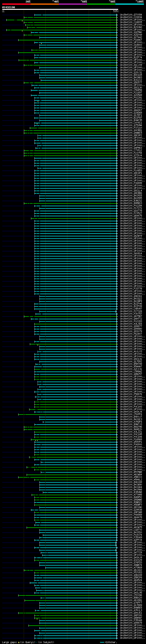Click label UniRef100_A2QY49
The height and width of the screenshot is (644, 146).
[131, 35]
